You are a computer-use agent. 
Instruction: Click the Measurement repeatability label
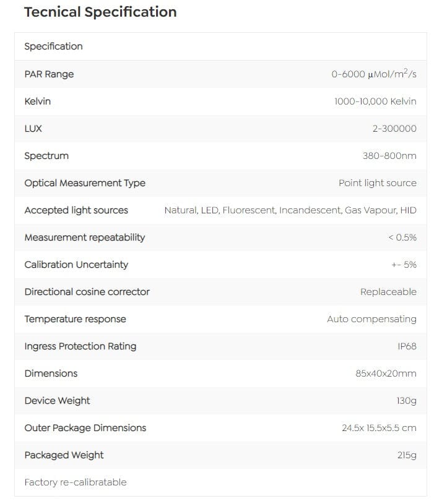coord(84,237)
